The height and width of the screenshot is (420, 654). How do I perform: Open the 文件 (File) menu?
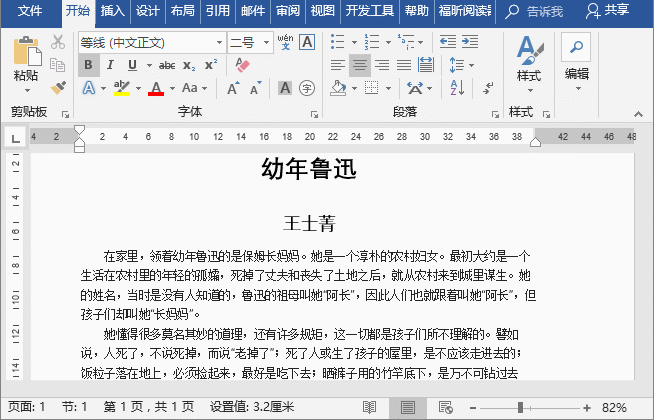pyautogui.click(x=31, y=11)
